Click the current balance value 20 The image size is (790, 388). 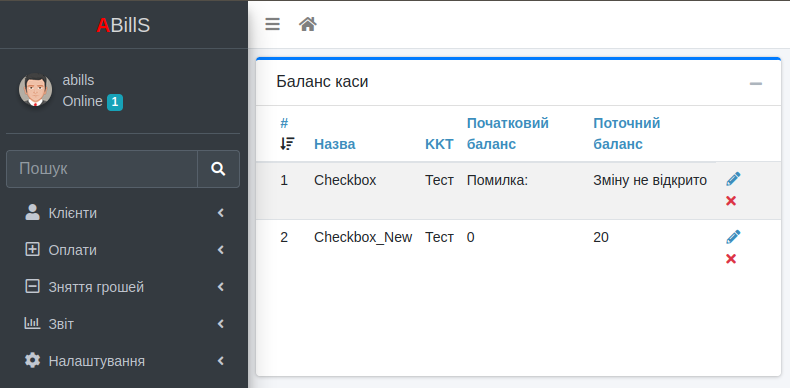pyautogui.click(x=601, y=237)
